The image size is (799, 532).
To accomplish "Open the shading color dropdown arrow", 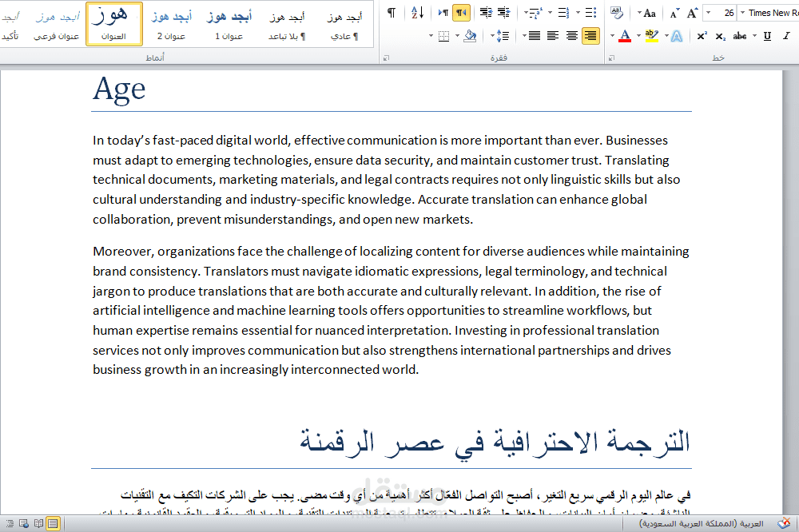I will 457,36.
